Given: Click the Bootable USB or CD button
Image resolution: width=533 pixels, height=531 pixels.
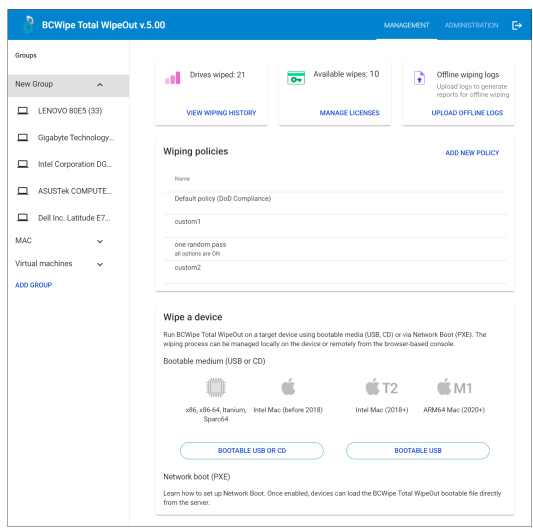Looking at the screenshot, I should (252, 451).
